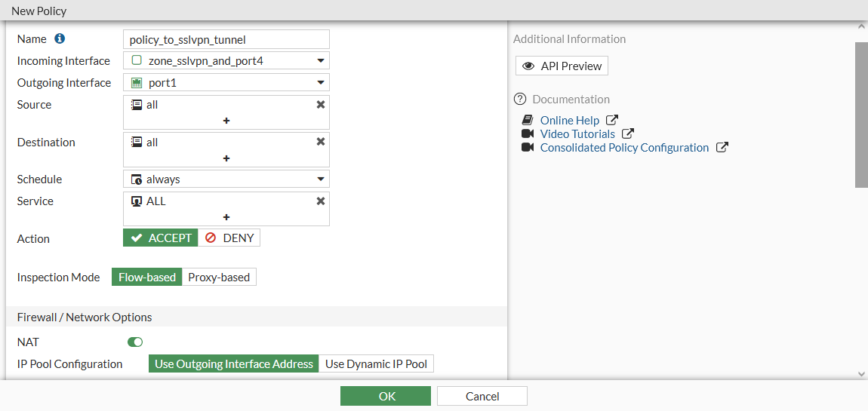This screenshot has width=868, height=411.
Task: Switch Inspection Mode to Proxy-based
Action: coord(219,278)
